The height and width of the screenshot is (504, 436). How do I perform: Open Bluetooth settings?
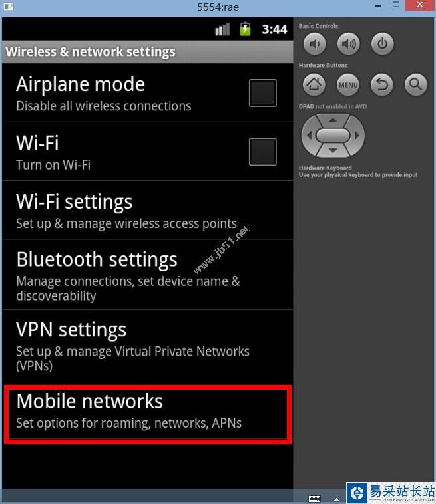pyautogui.click(x=147, y=275)
